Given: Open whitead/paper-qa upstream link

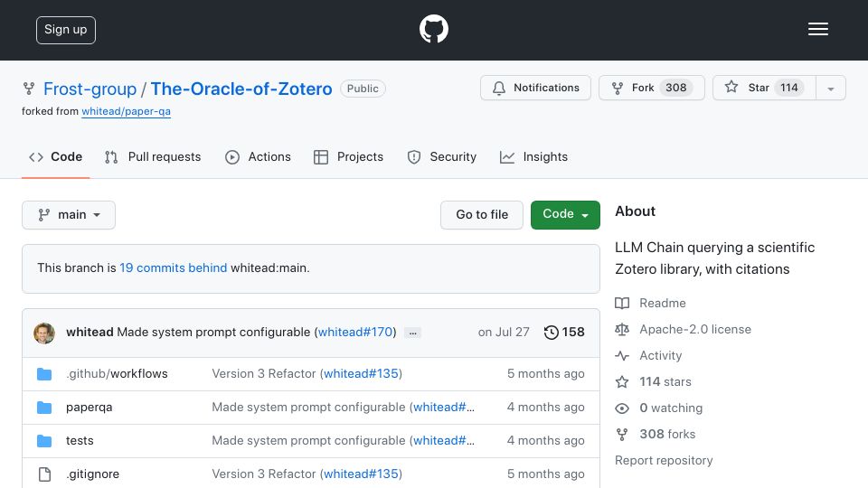Looking at the screenshot, I should pos(127,111).
